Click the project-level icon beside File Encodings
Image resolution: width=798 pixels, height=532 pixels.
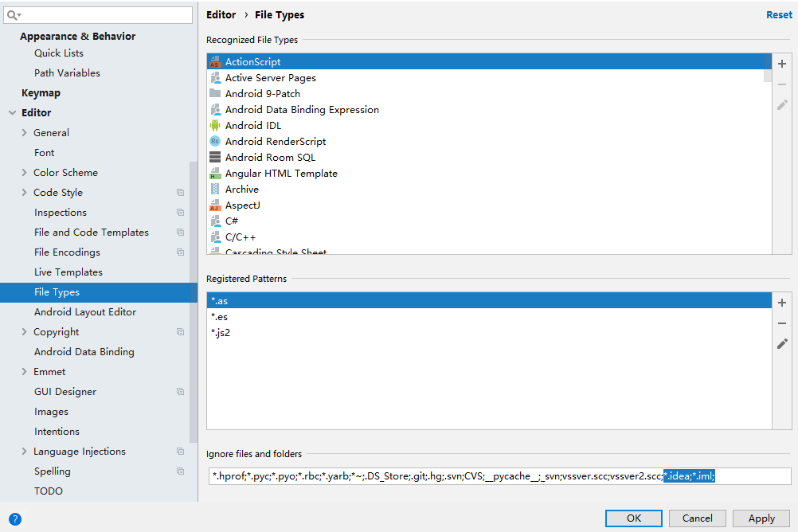[180, 252]
